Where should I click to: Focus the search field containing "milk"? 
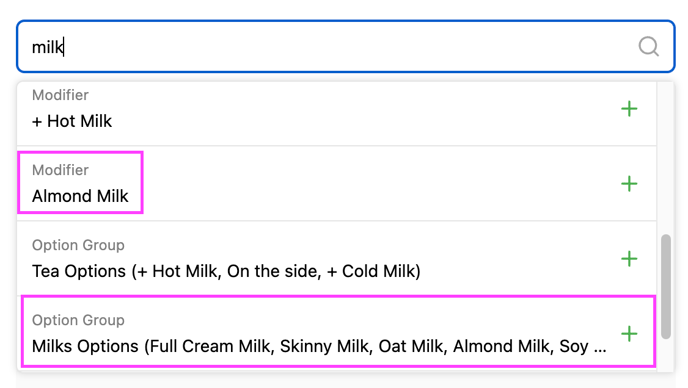[345, 47]
